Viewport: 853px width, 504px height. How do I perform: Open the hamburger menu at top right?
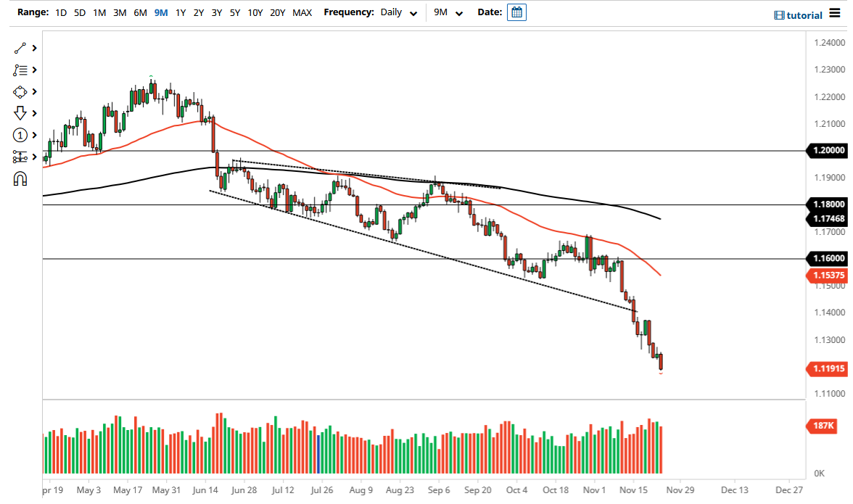click(835, 15)
